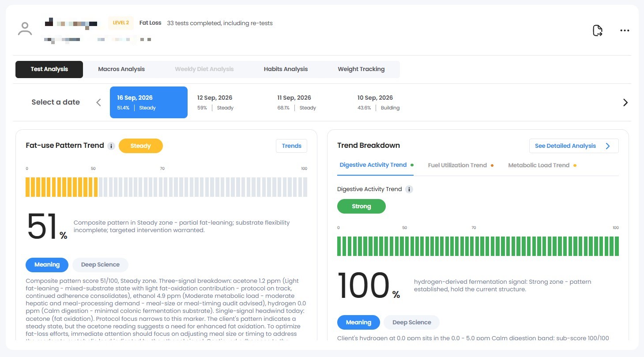Viewport: 644px width, 357px height.
Task: Click the Trend Breakdown heading
Action: tap(369, 146)
